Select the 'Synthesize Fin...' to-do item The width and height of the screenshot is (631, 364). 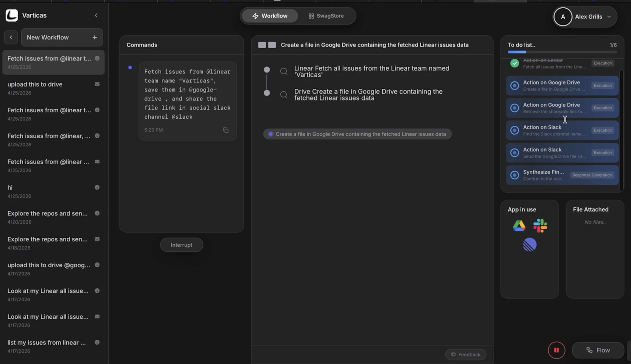[562, 175]
